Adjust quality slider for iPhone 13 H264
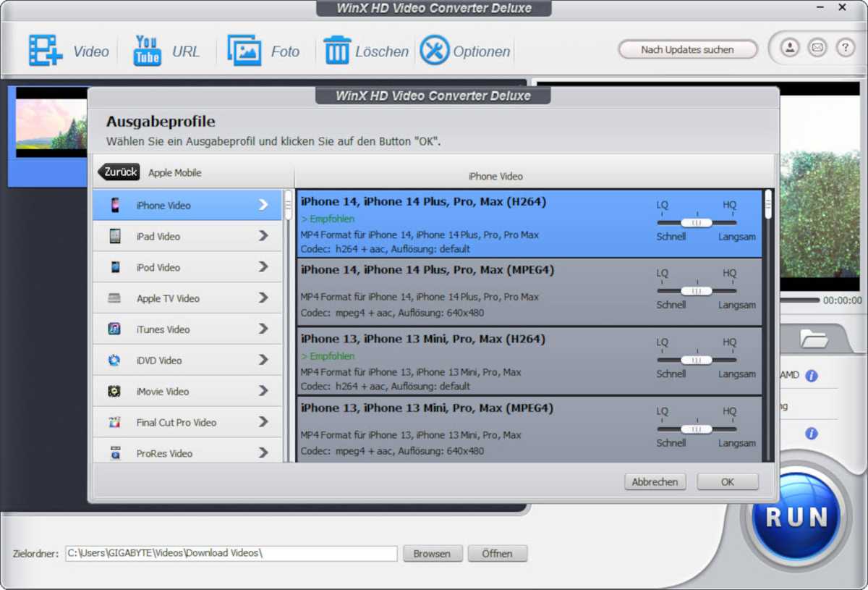Viewport: 868px width, 590px height. [697, 360]
